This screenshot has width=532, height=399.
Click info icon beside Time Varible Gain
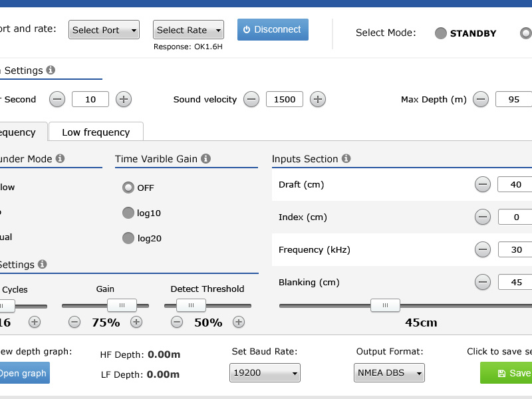point(206,159)
